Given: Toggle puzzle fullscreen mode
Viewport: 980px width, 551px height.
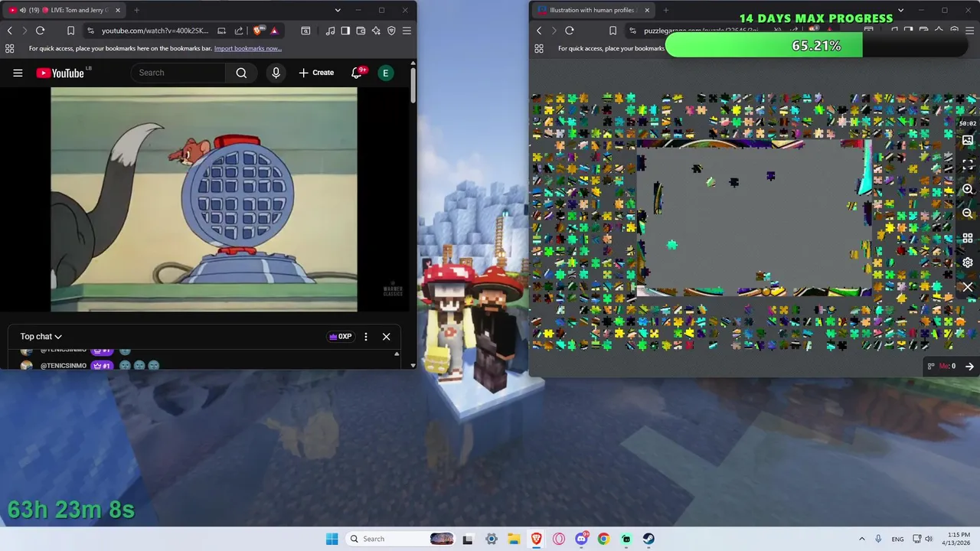Looking at the screenshot, I should tap(968, 165).
